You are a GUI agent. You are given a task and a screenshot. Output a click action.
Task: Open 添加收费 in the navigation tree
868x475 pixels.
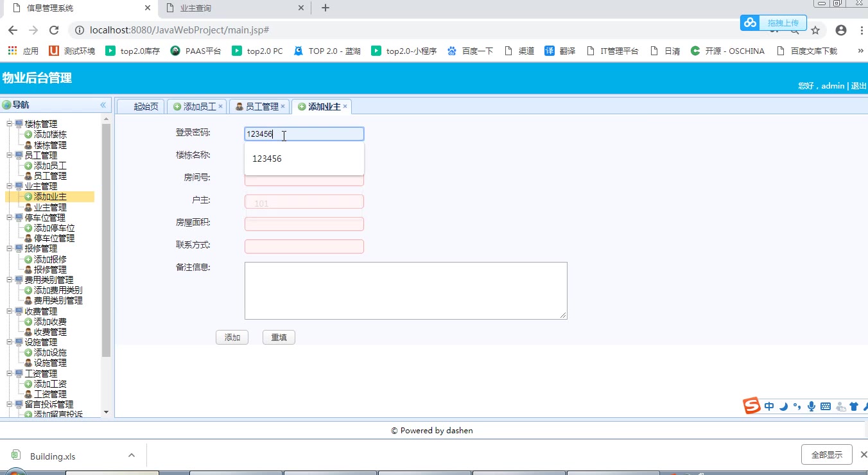point(50,322)
